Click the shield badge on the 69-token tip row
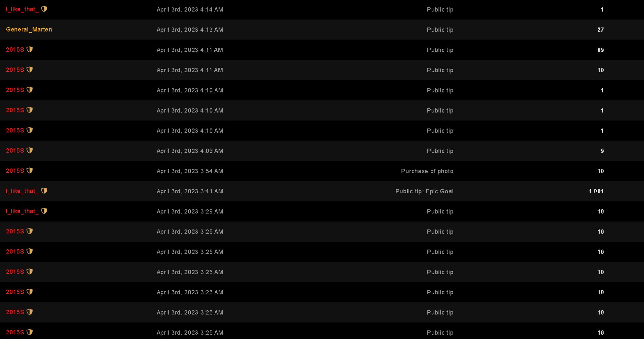The image size is (644, 339). [30, 49]
